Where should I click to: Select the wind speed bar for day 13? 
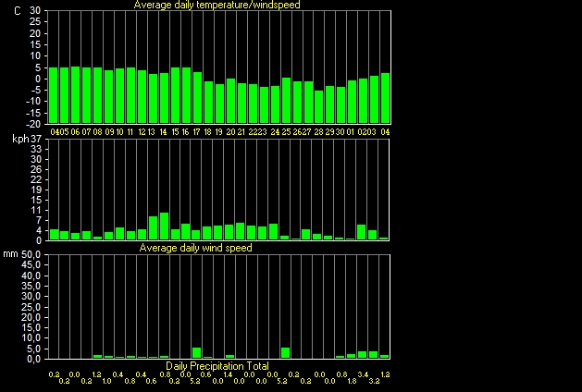pyautogui.click(x=153, y=228)
